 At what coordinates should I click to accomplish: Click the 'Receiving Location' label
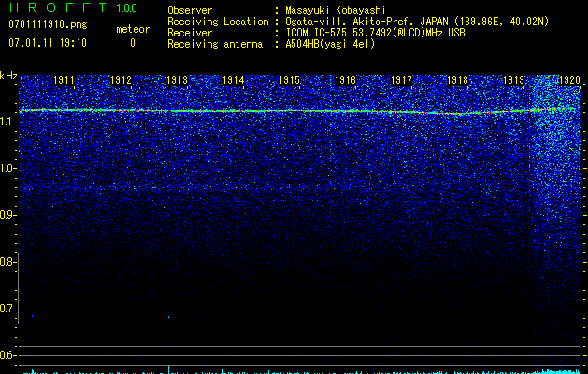tap(218, 22)
